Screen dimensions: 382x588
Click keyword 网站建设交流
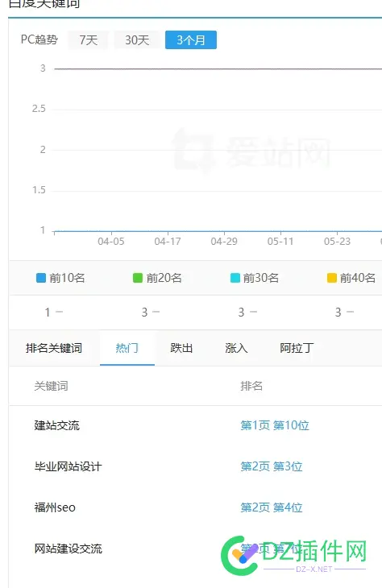click(x=68, y=549)
